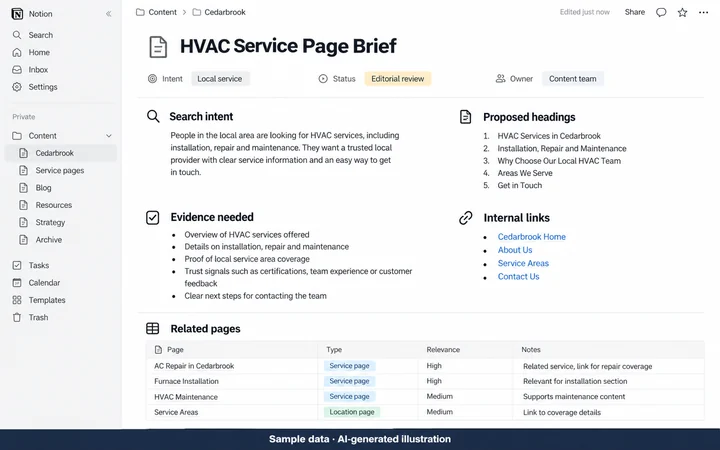
Task: Click the Local service intent tag
Action: (x=219, y=79)
